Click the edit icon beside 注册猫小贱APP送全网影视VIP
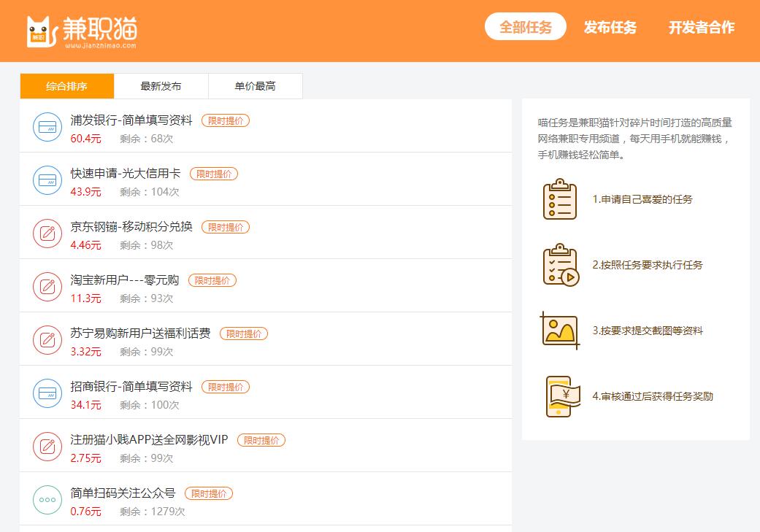The height and width of the screenshot is (532, 760). point(47,447)
